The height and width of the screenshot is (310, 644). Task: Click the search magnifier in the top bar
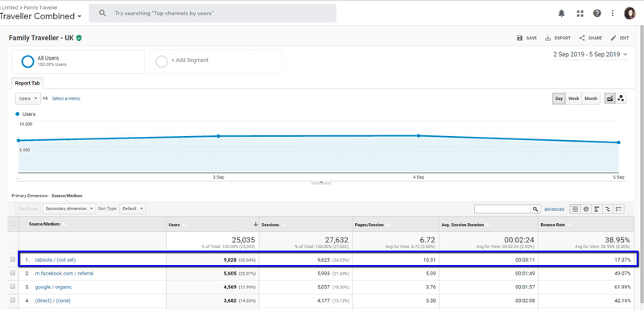(103, 13)
